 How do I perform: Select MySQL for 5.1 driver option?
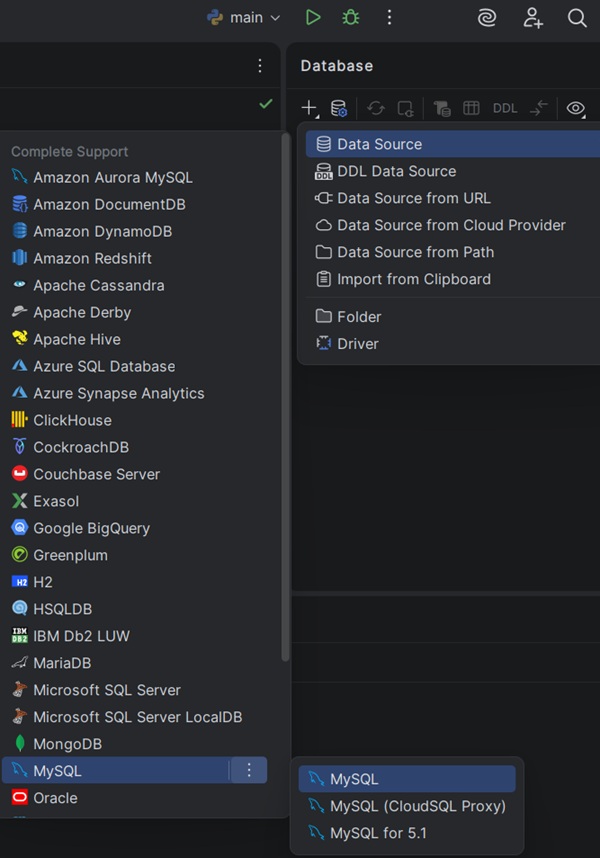tap(377, 832)
